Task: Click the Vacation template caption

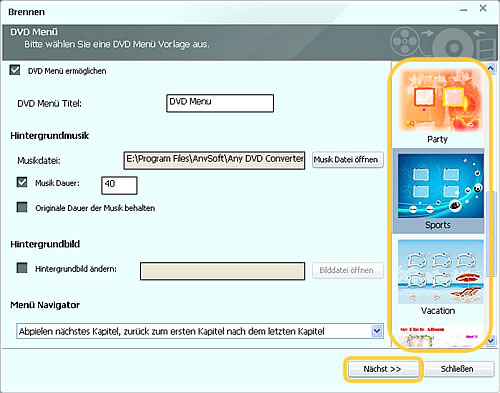Action: click(438, 311)
